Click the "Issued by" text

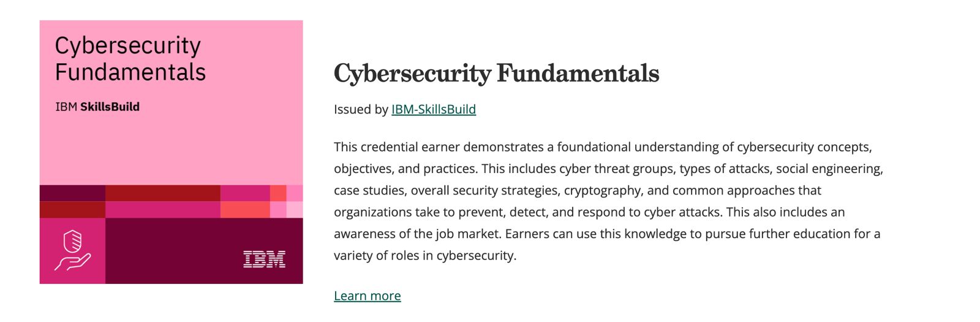(361, 109)
